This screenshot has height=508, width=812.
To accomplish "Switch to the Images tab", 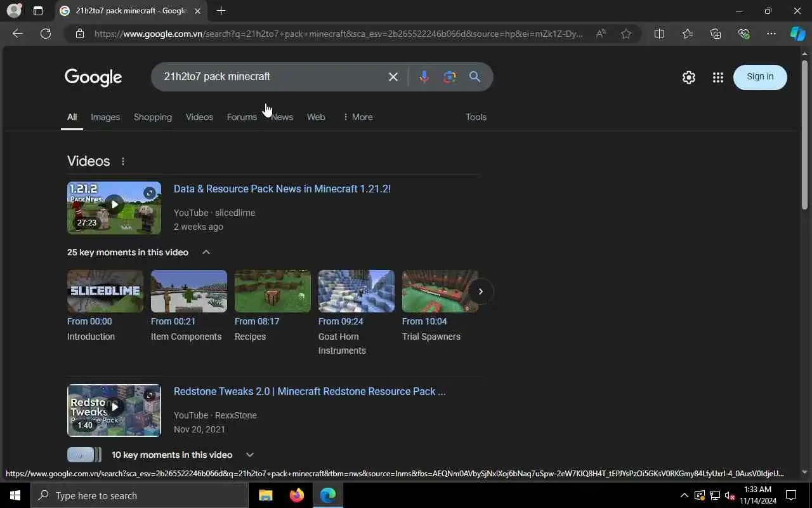I will pos(105,117).
